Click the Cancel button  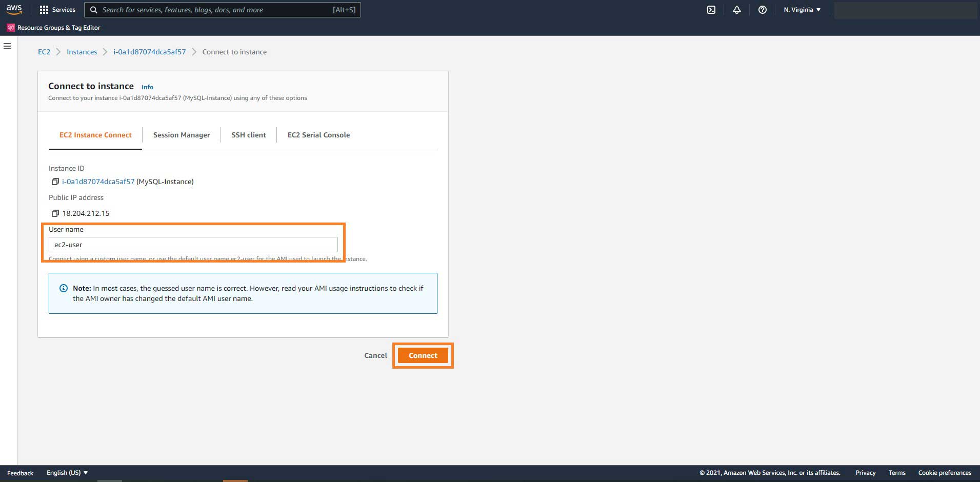(x=375, y=355)
